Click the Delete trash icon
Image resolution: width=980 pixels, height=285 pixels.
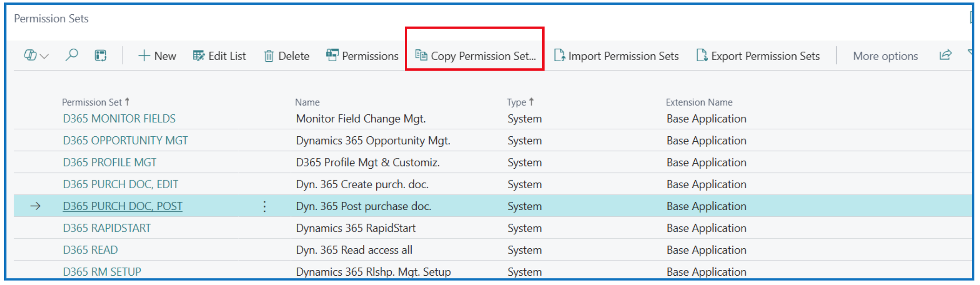coord(287,56)
